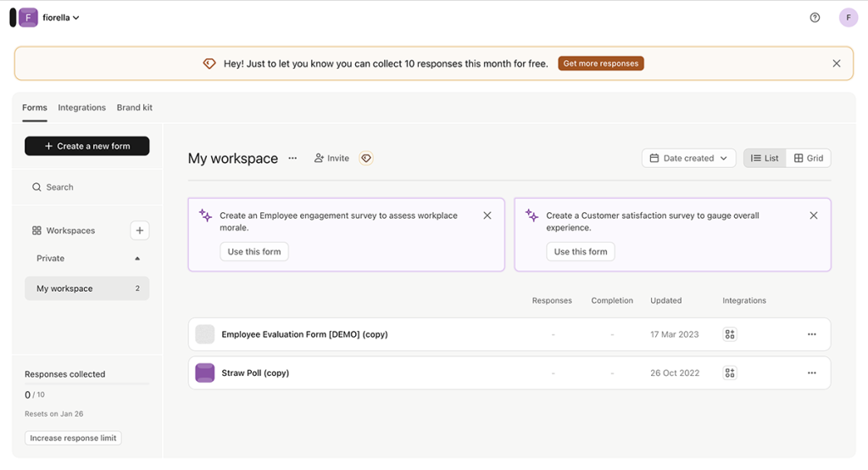
Task: Open more options for Employee Evaluation Form
Action: [811, 334]
